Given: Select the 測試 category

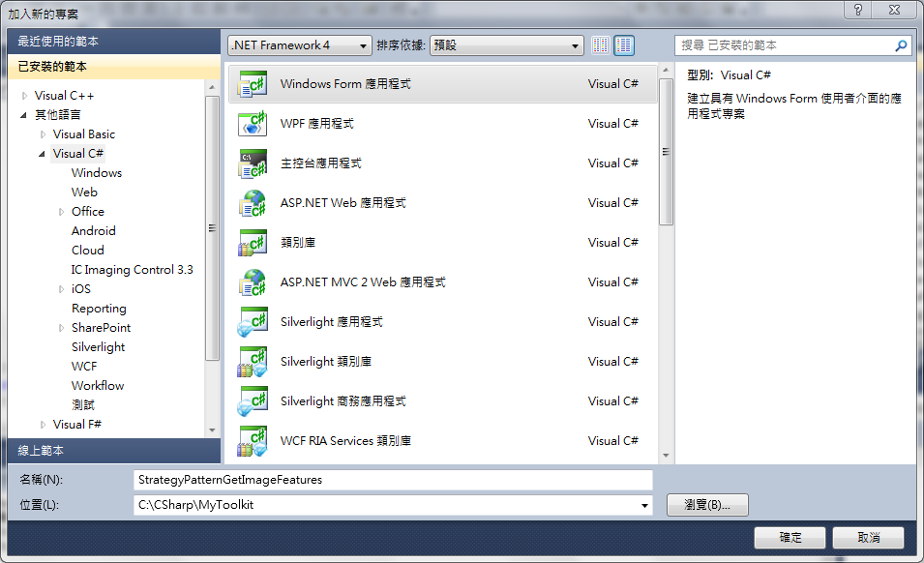Looking at the screenshot, I should pyautogui.click(x=83, y=405).
